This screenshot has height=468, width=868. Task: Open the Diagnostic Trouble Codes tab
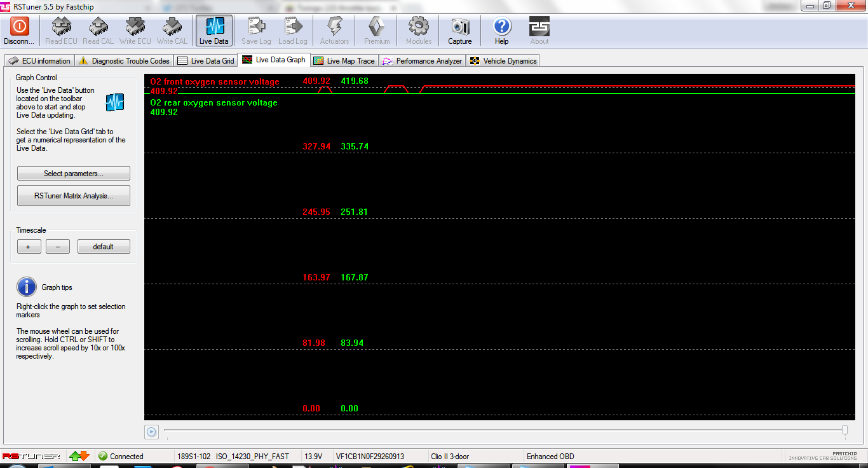click(125, 61)
